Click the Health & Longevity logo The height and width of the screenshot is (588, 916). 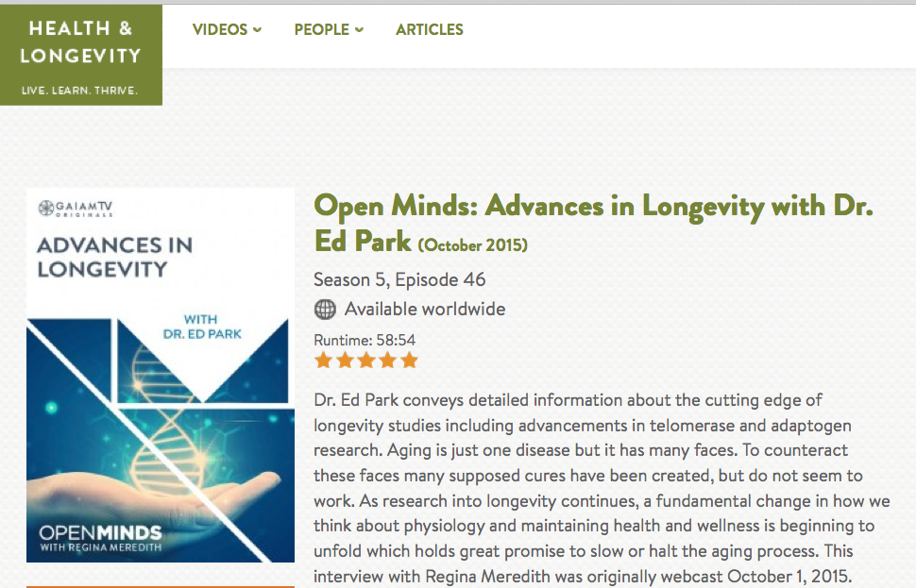click(x=80, y=55)
